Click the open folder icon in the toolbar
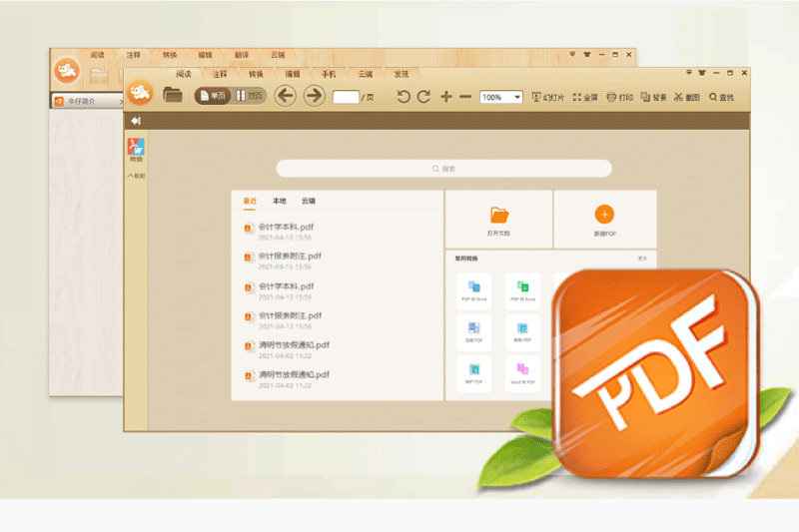Screen dimensions: 799x532 pos(173,96)
